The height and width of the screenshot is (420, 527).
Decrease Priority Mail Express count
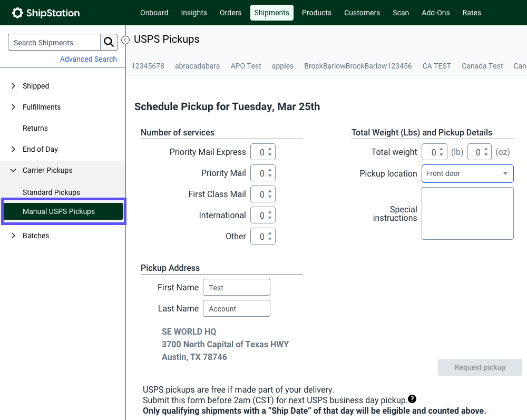click(270, 154)
